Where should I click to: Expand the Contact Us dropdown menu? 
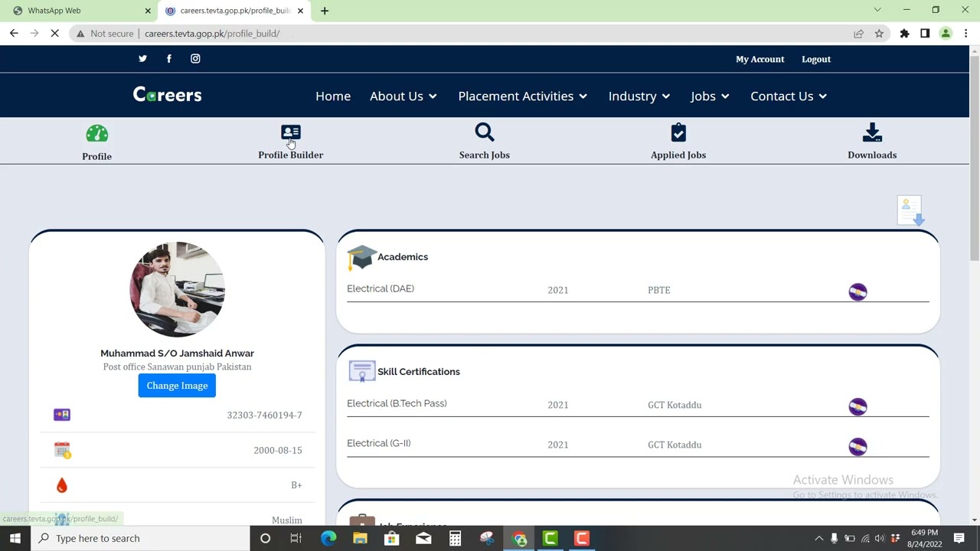(x=789, y=96)
